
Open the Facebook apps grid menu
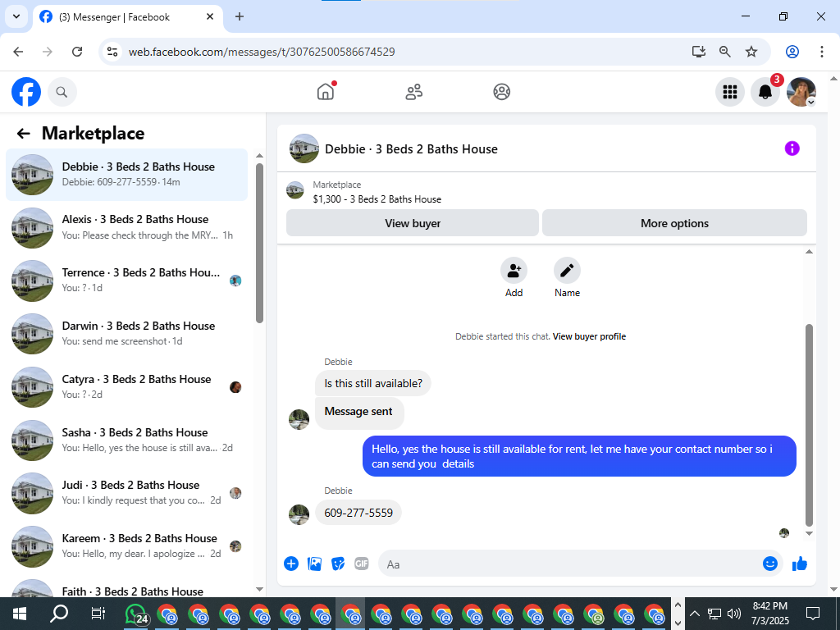(x=729, y=92)
